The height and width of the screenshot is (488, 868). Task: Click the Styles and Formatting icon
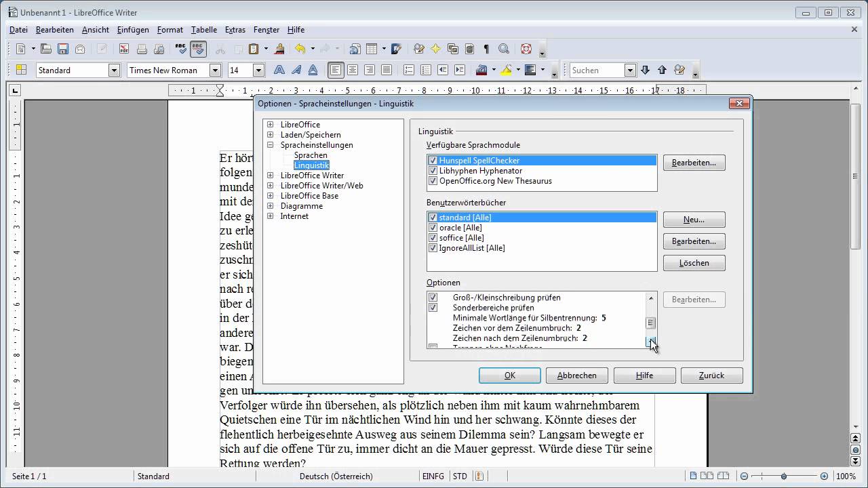coord(21,70)
